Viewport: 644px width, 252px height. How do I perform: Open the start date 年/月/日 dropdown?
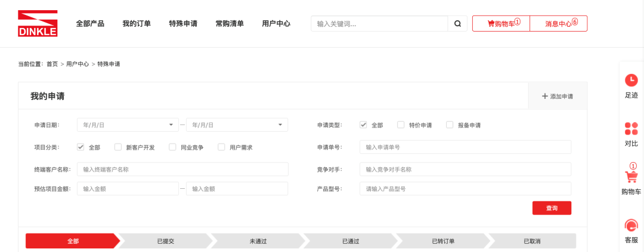point(128,125)
